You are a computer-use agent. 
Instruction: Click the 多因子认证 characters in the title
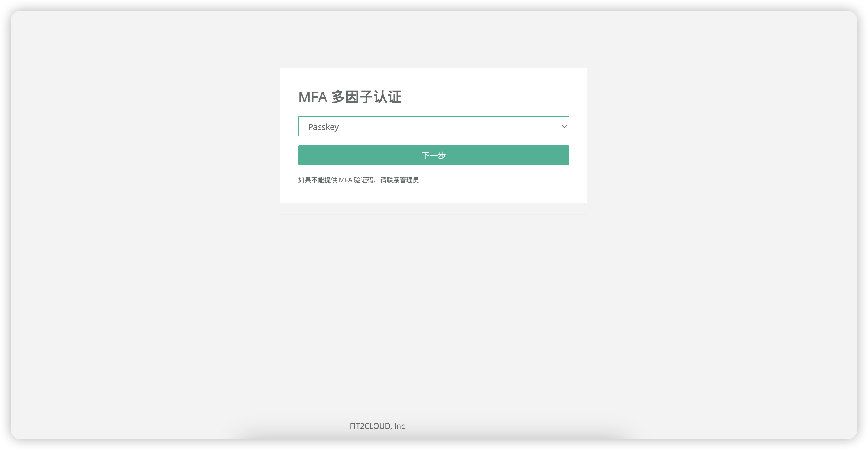366,97
